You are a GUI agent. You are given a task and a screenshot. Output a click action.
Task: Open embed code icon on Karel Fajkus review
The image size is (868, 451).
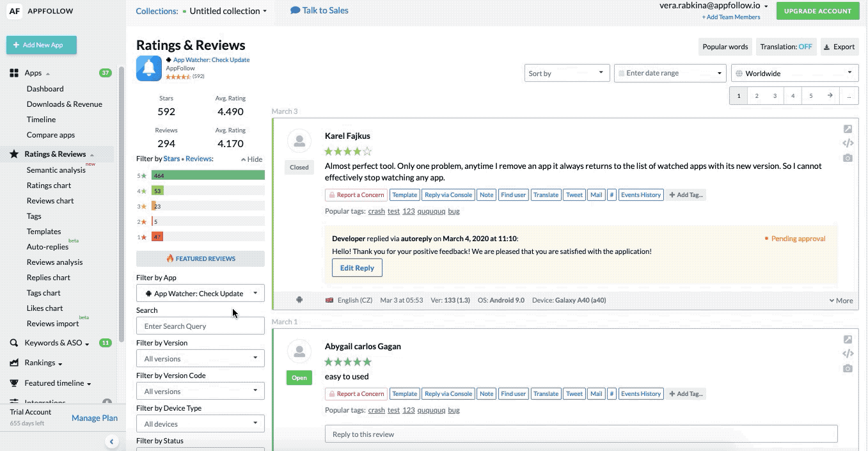[848, 143]
